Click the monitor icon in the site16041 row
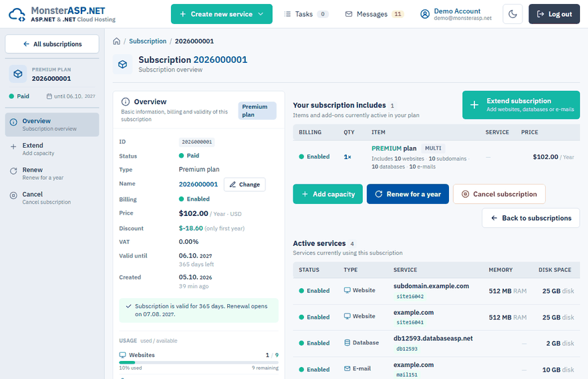 [x=347, y=316]
